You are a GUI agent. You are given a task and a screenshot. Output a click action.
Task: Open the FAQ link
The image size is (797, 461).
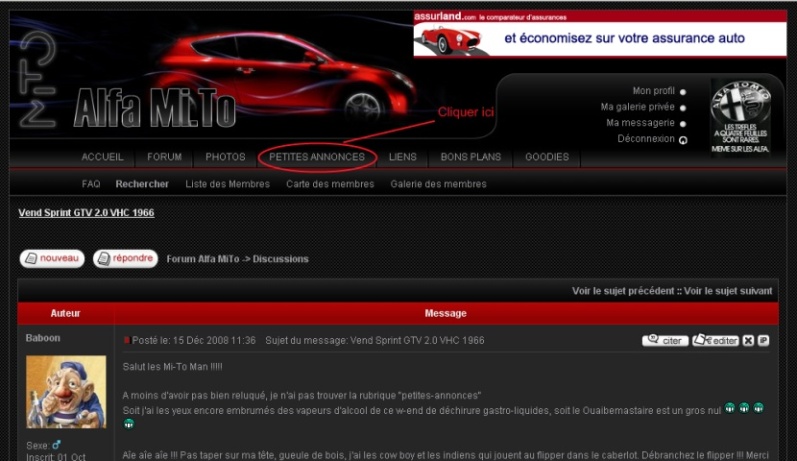(x=91, y=184)
